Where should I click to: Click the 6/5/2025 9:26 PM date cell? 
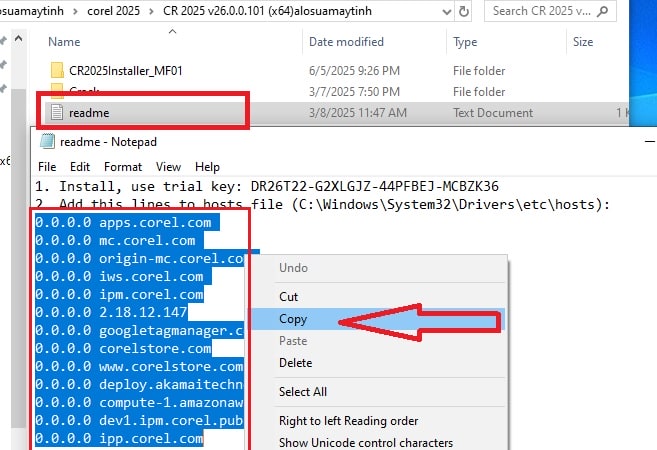pyautogui.click(x=354, y=70)
